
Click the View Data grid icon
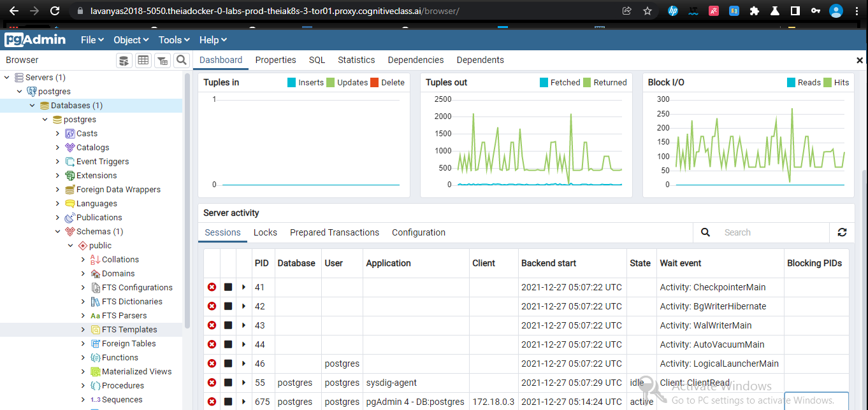[x=143, y=59]
